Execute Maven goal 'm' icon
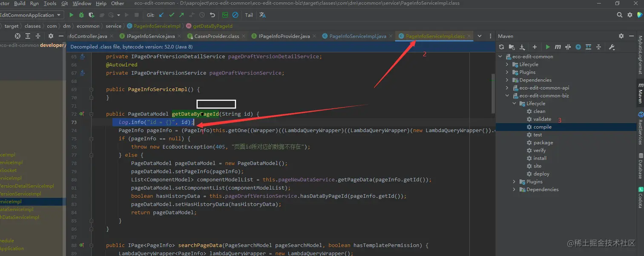This screenshot has width=644, height=256. click(558, 47)
